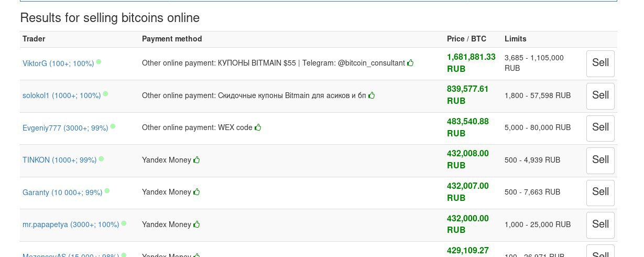644x257 pixels.
Task: Open Evgeniy777 trader profile link
Action: (x=66, y=128)
